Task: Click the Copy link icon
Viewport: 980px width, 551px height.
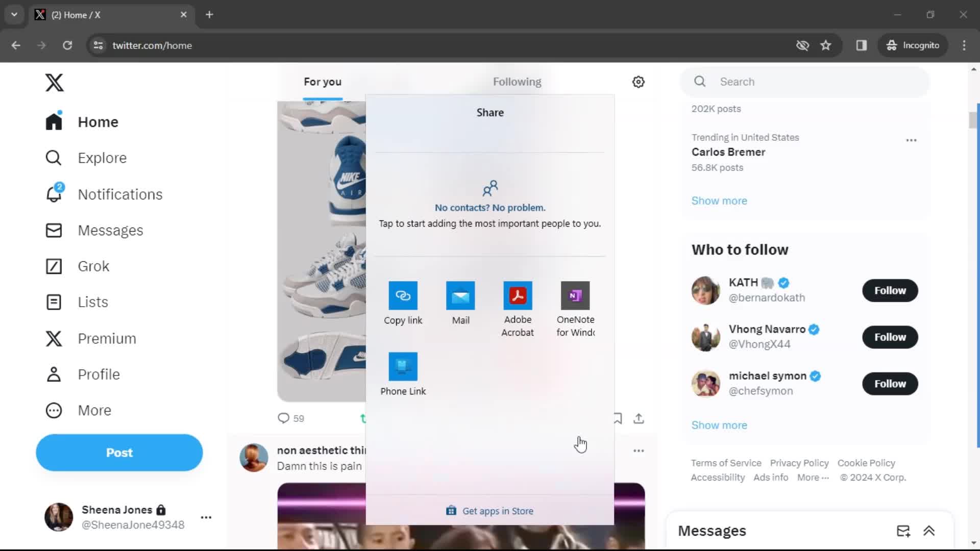Action: [x=403, y=295]
